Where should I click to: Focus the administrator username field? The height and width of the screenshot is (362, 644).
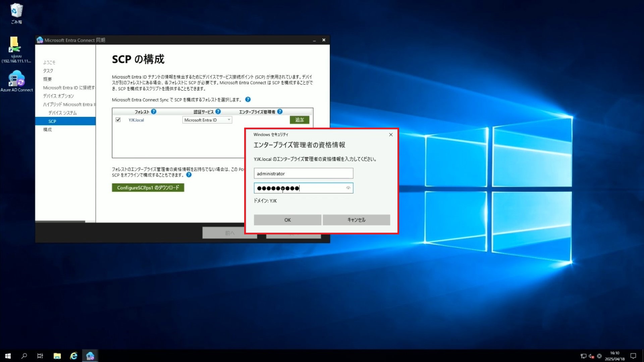[x=304, y=173]
